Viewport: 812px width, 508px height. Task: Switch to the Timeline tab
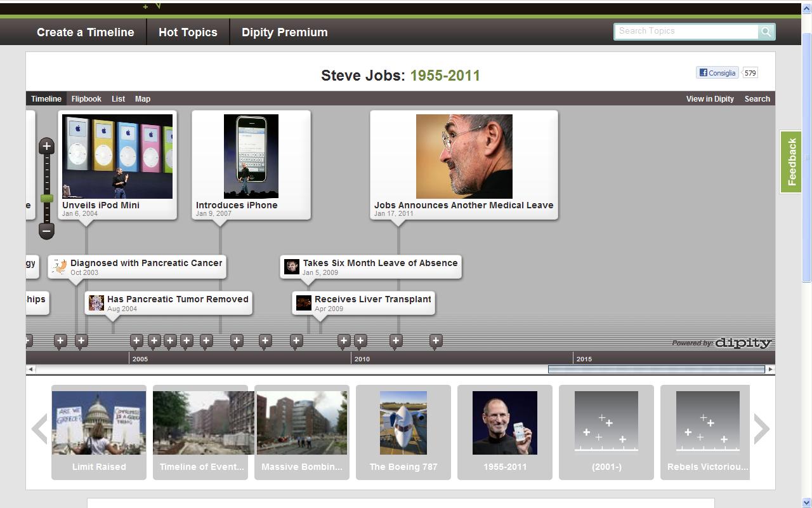click(x=46, y=99)
